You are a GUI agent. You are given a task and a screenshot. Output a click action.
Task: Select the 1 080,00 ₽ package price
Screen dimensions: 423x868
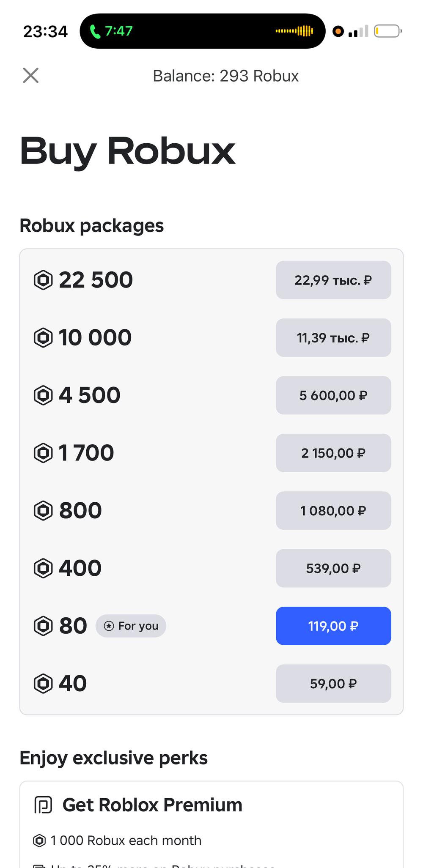pyautogui.click(x=333, y=510)
